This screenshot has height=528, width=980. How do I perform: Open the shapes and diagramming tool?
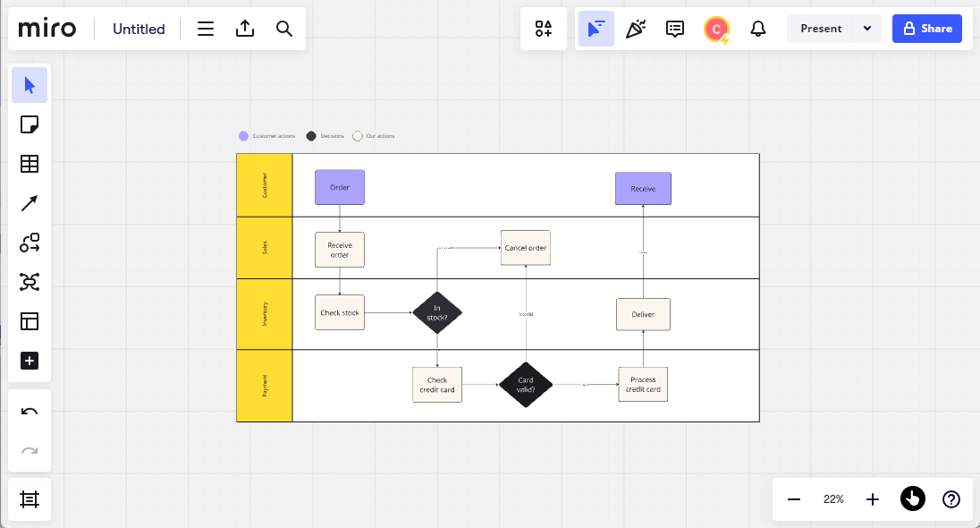click(30, 243)
